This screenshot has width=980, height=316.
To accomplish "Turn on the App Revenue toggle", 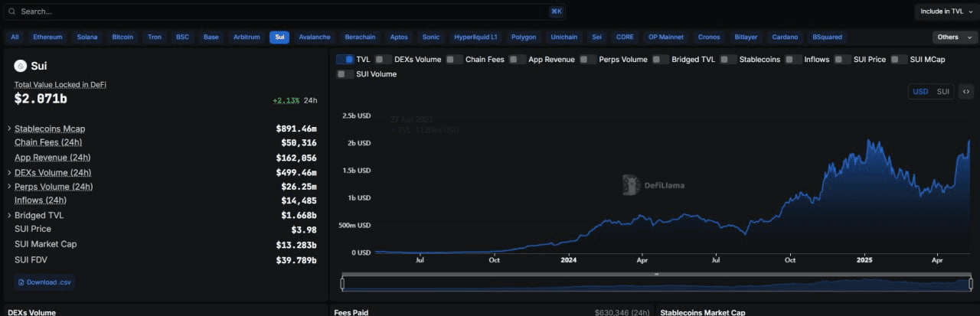I will 517,59.
